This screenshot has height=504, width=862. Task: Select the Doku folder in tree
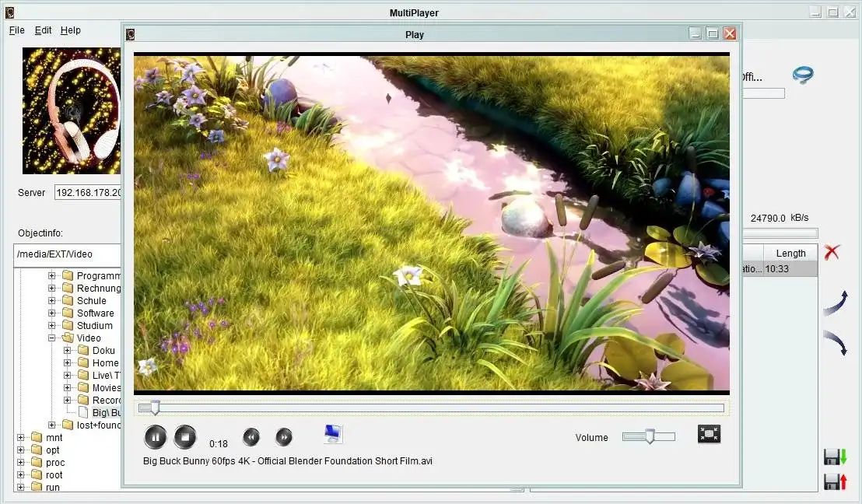coord(103,350)
